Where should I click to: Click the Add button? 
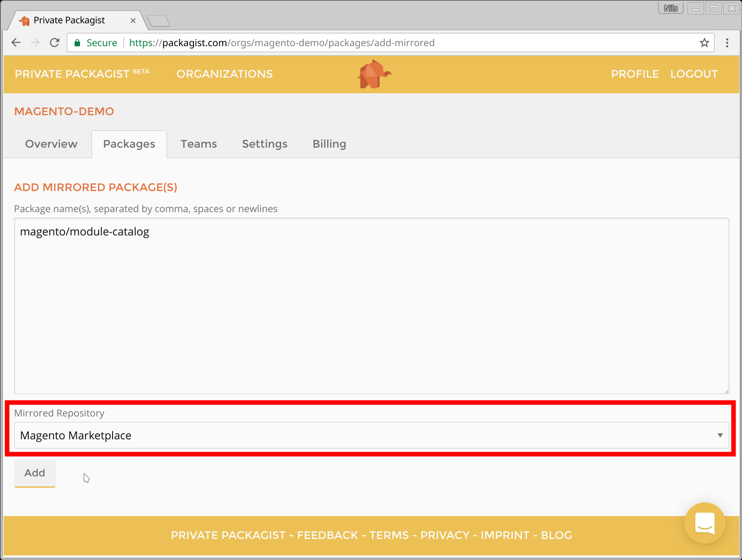[35, 473]
